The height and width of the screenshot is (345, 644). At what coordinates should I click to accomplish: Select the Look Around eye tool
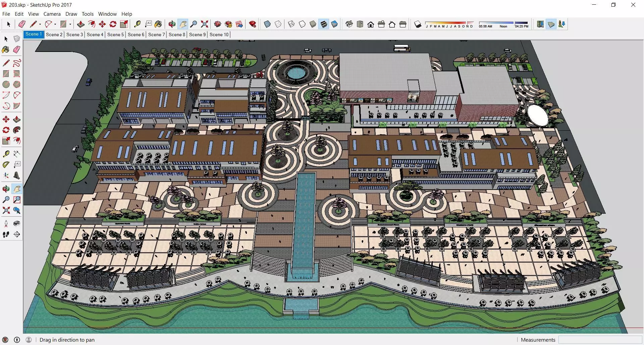pos(17,224)
